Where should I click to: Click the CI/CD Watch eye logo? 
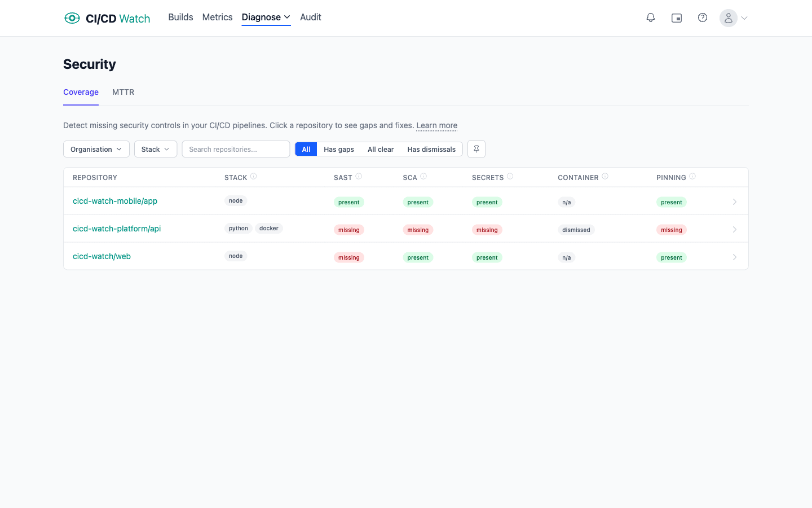[x=72, y=18]
